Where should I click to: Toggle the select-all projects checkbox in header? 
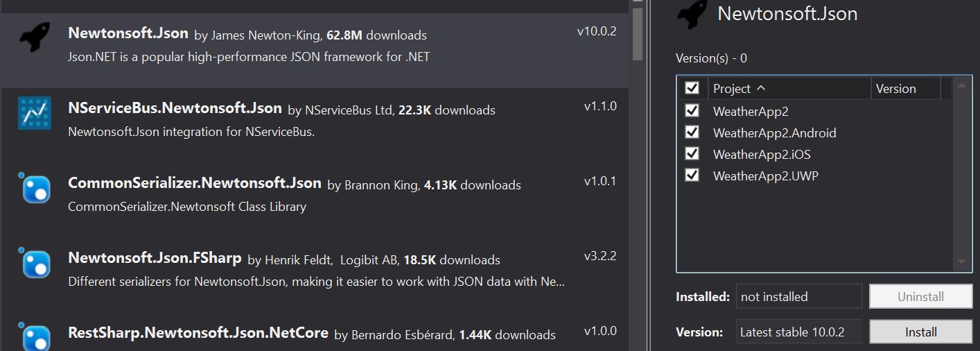tap(692, 88)
